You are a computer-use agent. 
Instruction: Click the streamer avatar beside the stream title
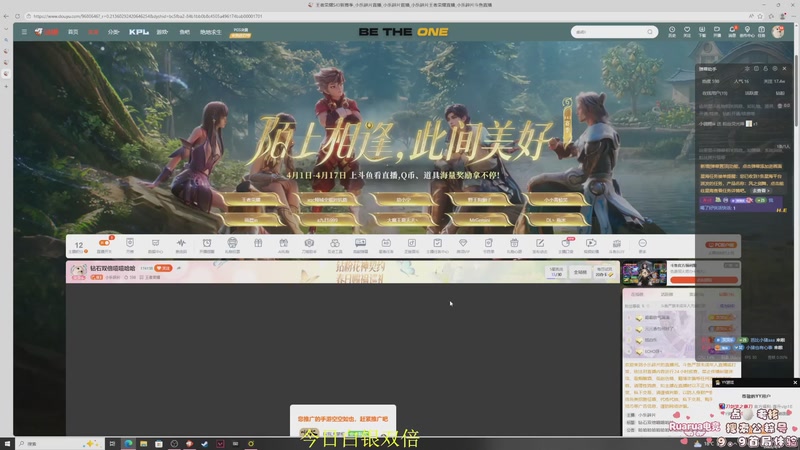coord(78,270)
